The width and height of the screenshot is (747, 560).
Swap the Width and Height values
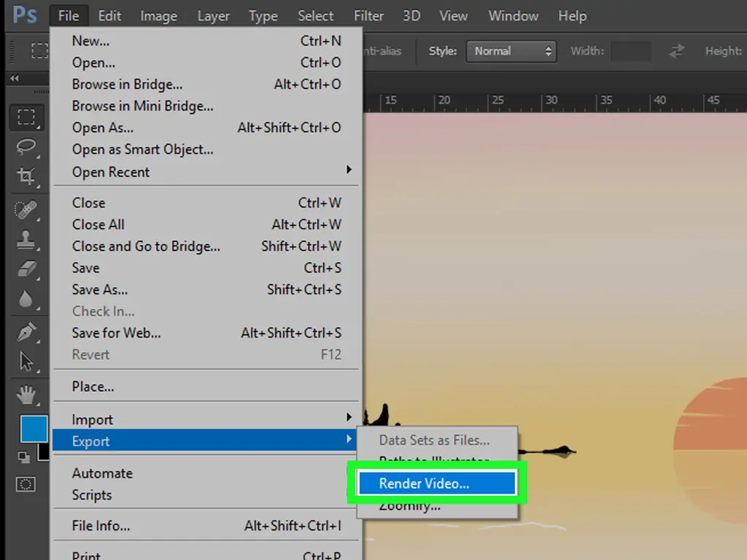point(677,51)
